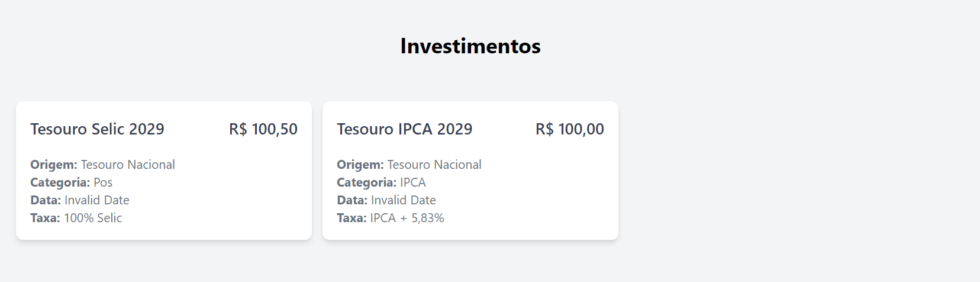Click the Taxa label in the Selic card
Viewport: 980px width, 282px height.
(45, 218)
